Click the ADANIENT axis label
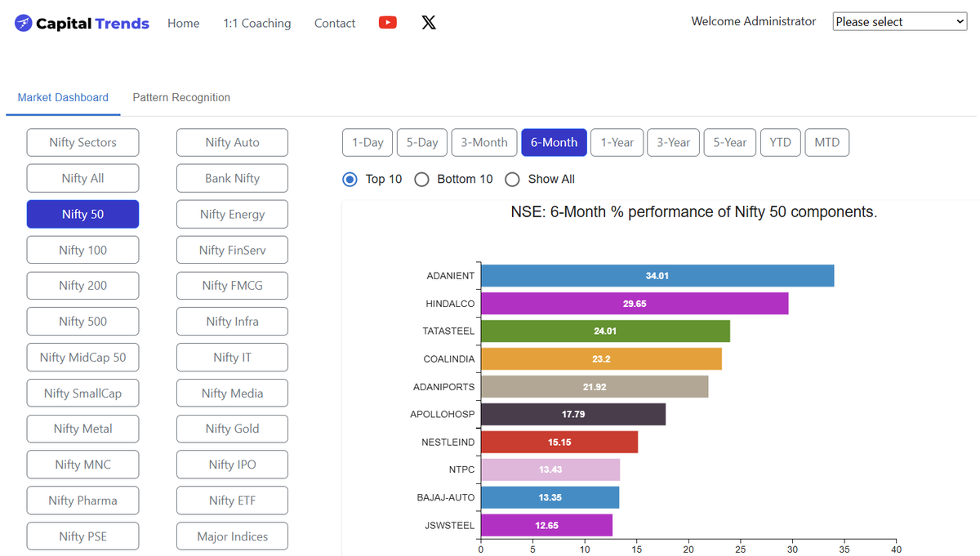The height and width of the screenshot is (556, 980). 451,276
